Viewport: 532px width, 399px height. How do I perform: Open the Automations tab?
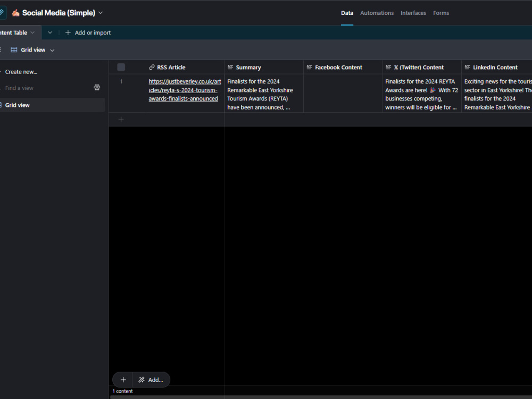(377, 13)
